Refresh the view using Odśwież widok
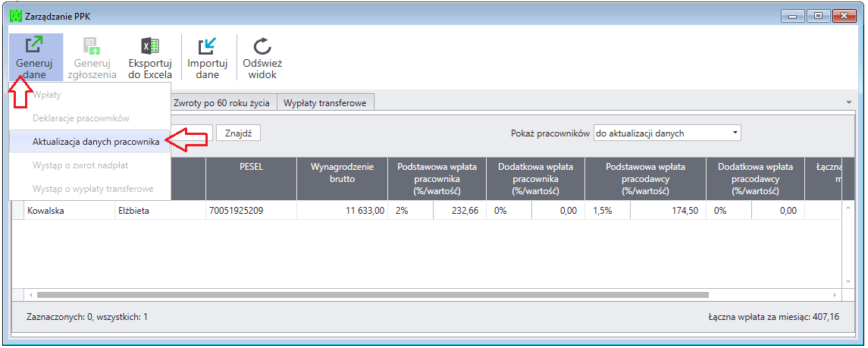868x348 pixels. (x=262, y=58)
